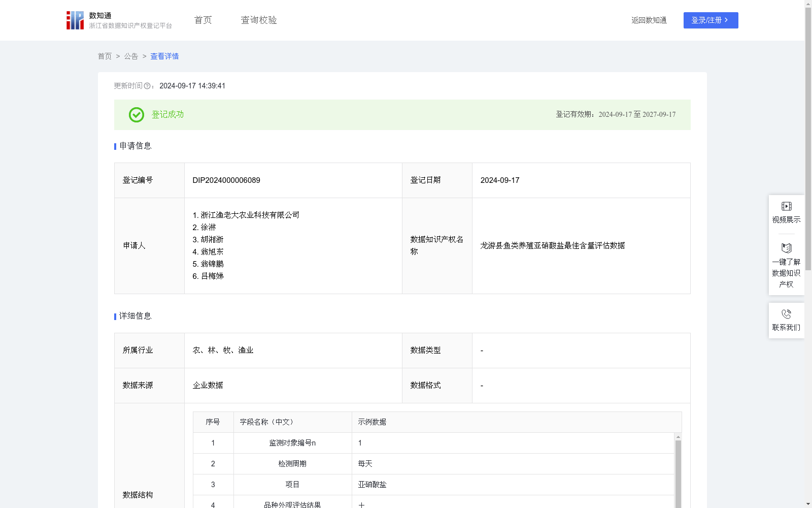812x508 pixels.
Task: Click the 查看详情 breadcrumb item
Action: pos(164,56)
